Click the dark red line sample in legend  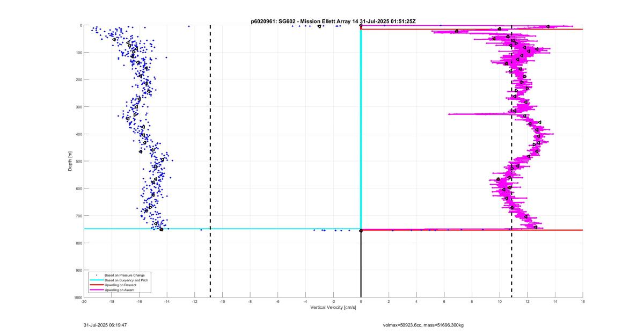point(96,285)
